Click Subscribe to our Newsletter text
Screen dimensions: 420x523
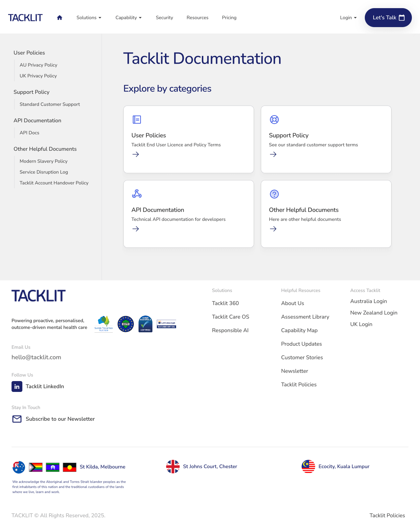[60, 419]
